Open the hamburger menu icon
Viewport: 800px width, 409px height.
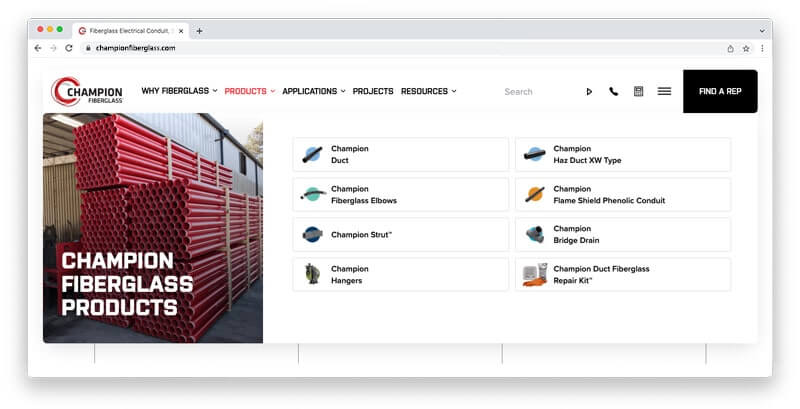click(x=664, y=91)
